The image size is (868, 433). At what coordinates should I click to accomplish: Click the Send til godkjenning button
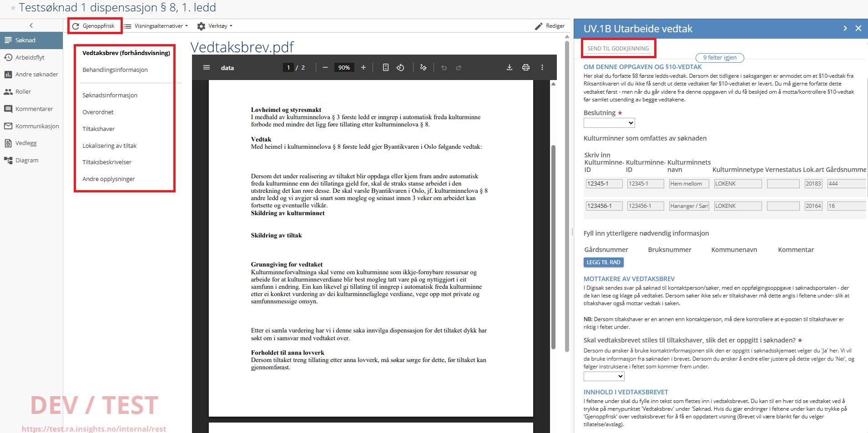[618, 48]
